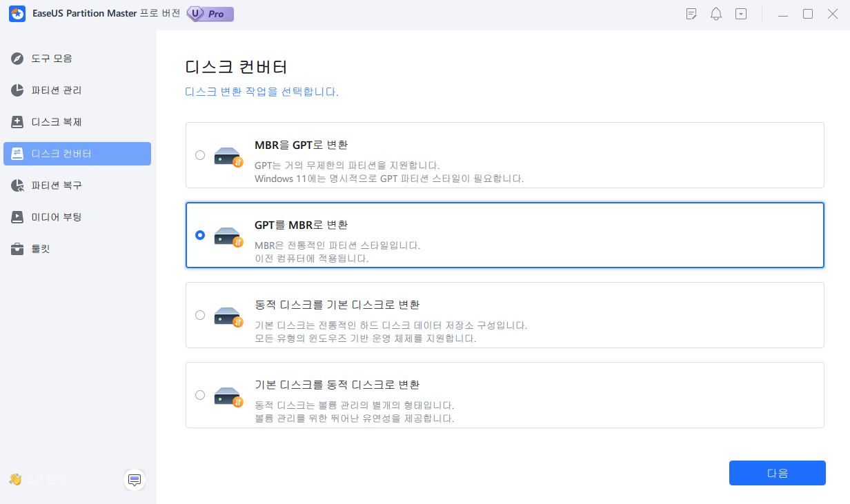The image size is (850, 504).
Task: Click the Pro upgrade badge
Action: pos(209,14)
